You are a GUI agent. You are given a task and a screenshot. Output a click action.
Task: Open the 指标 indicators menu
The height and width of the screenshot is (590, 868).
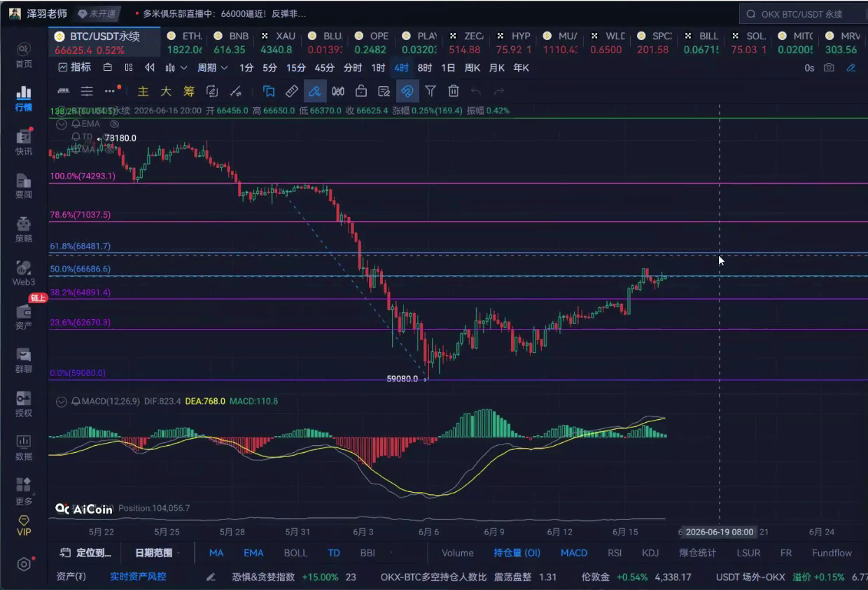pyautogui.click(x=75, y=68)
